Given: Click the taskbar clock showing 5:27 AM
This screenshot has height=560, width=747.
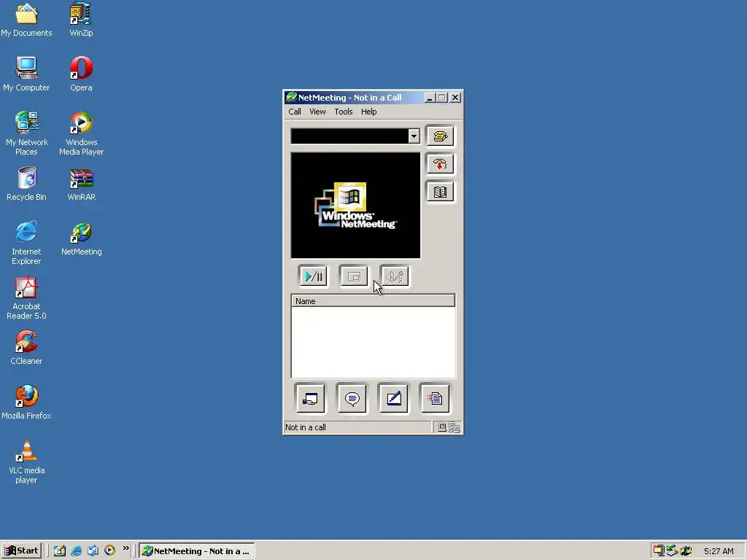Looking at the screenshot, I should coord(719,551).
